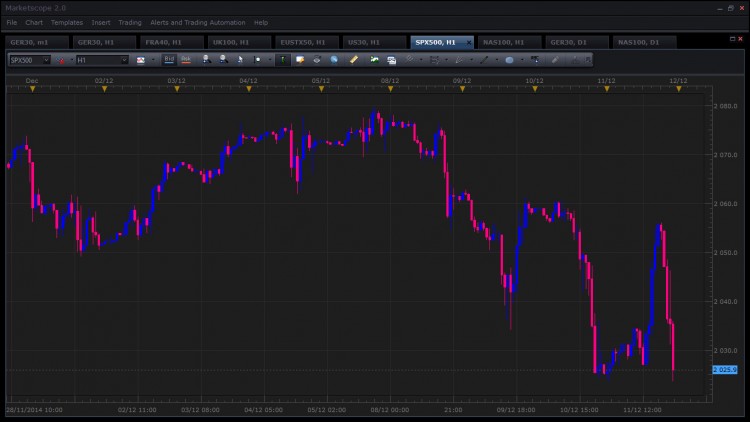The width and height of the screenshot is (750, 422).
Task: Toggle the Bid price display
Action: (x=169, y=60)
